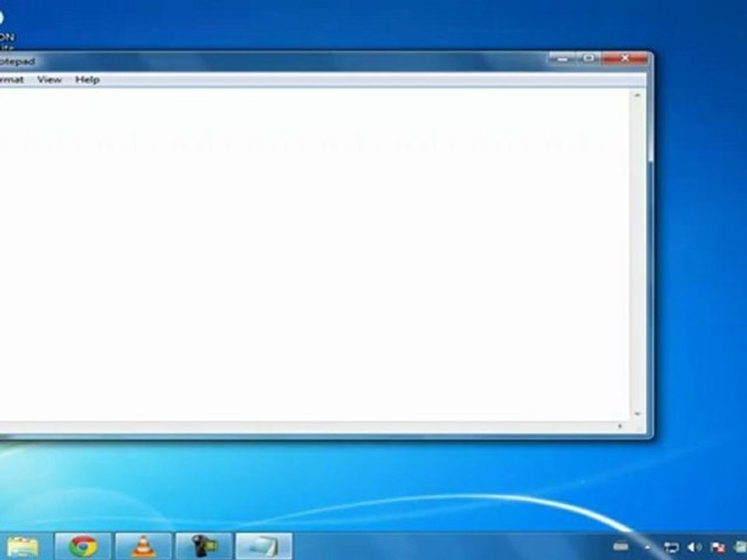Open the Format menu in Notepad
Image resolution: width=747 pixels, height=560 pixels.
click(x=10, y=79)
